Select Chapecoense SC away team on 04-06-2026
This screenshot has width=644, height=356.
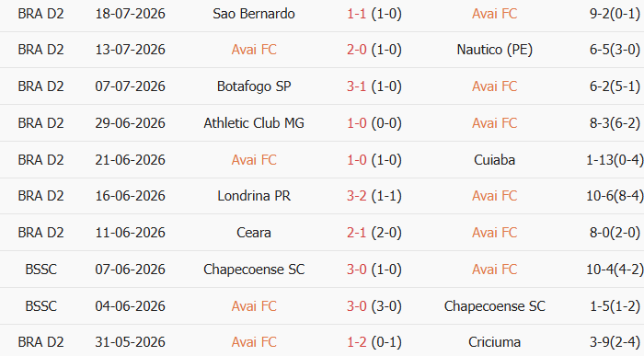pyautogui.click(x=495, y=306)
